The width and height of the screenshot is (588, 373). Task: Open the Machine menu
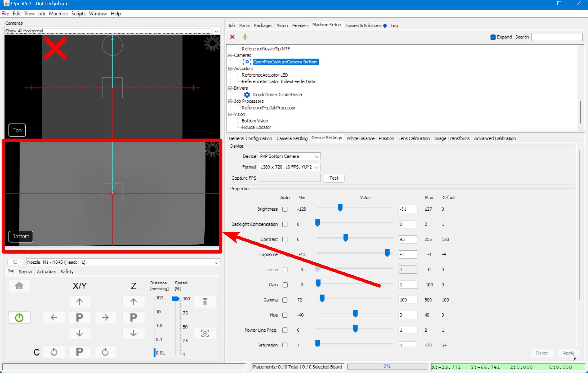58,14
